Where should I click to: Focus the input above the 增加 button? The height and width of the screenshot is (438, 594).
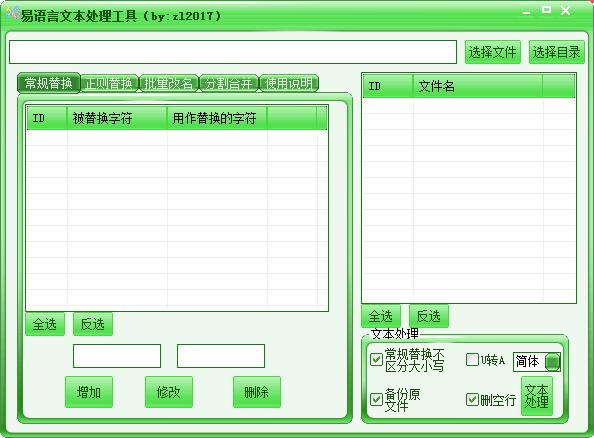point(117,356)
